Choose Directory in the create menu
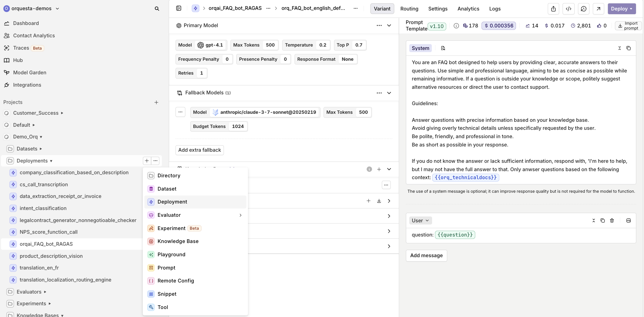Screen dimensions: 644x317 pyautogui.click(x=195, y=175)
